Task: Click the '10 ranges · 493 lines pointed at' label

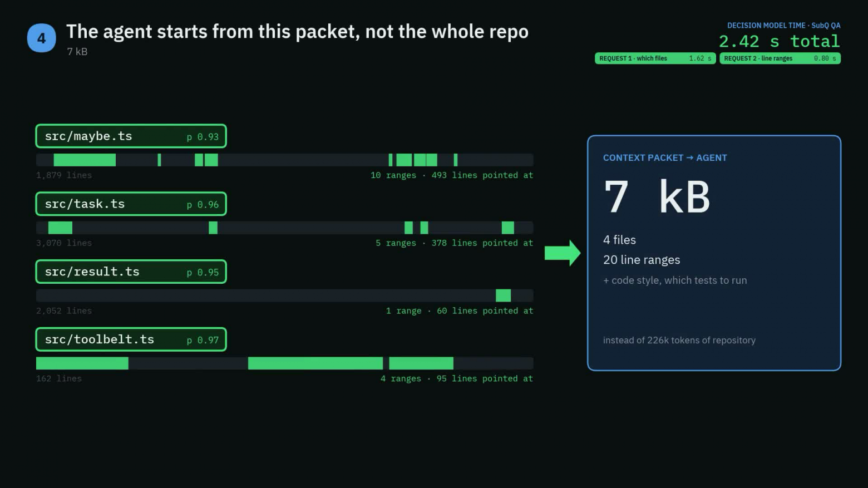Action: 452,175
